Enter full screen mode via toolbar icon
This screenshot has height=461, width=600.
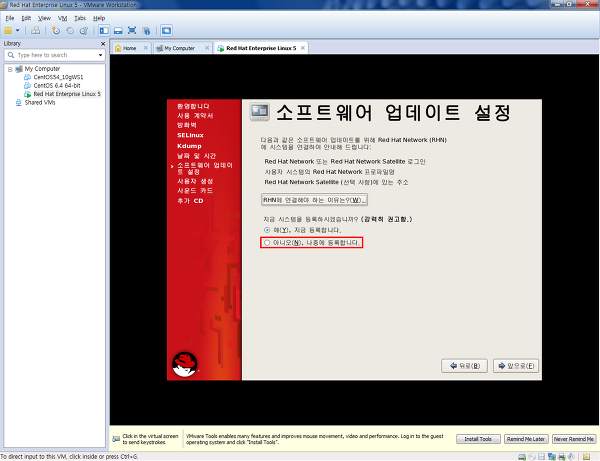coord(132,31)
